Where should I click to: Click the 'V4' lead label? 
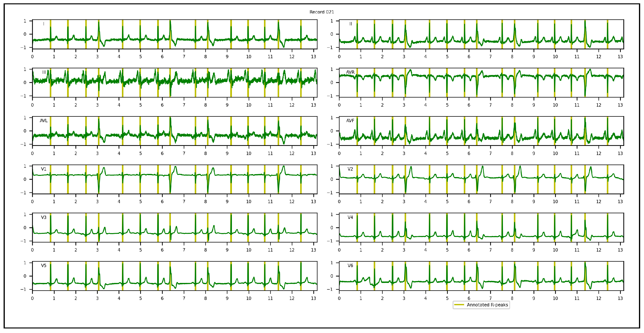(x=350, y=217)
